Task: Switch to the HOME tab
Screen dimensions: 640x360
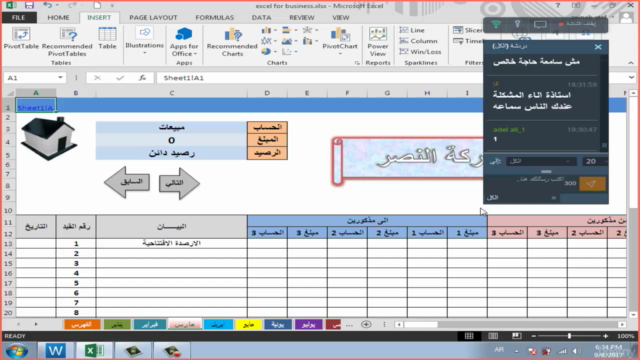Action: click(x=58, y=18)
